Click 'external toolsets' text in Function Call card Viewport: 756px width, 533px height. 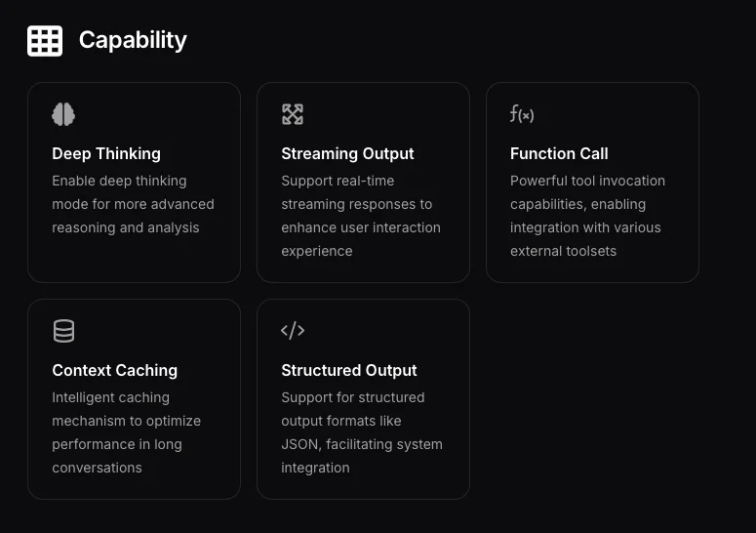pos(563,251)
